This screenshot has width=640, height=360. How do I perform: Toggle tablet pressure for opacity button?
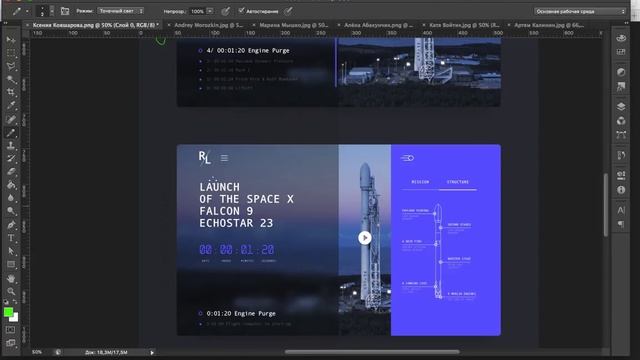pyautogui.click(x=225, y=11)
